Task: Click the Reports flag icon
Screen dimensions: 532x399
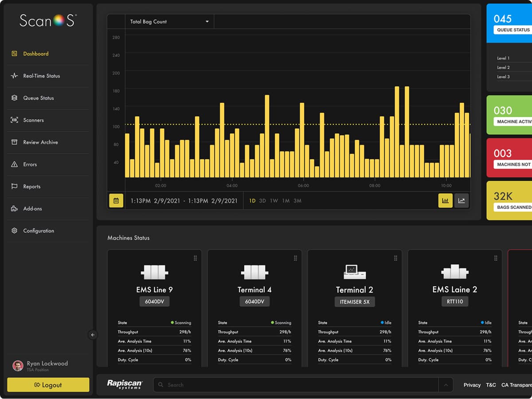Action: coord(13,186)
